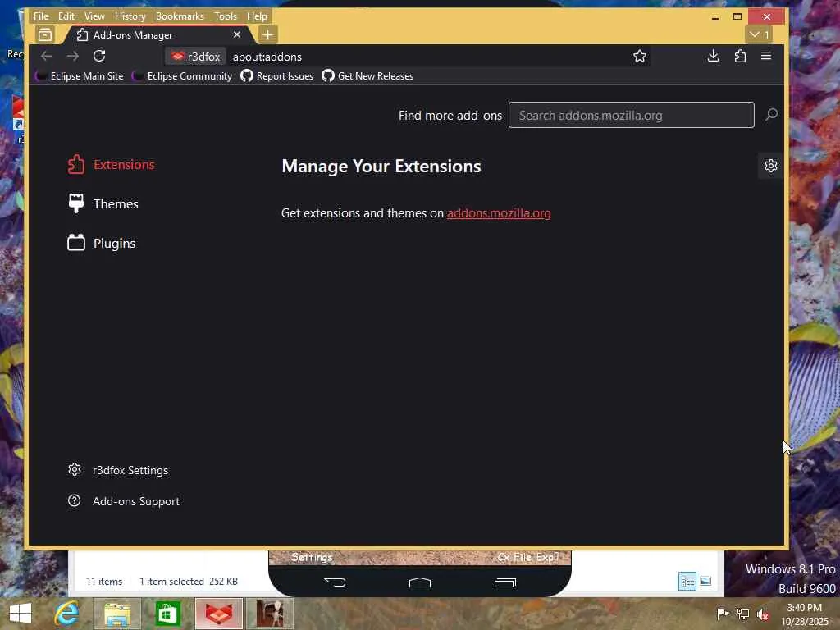The width and height of the screenshot is (840, 630).
Task: Reload the current page
Action: click(x=99, y=57)
